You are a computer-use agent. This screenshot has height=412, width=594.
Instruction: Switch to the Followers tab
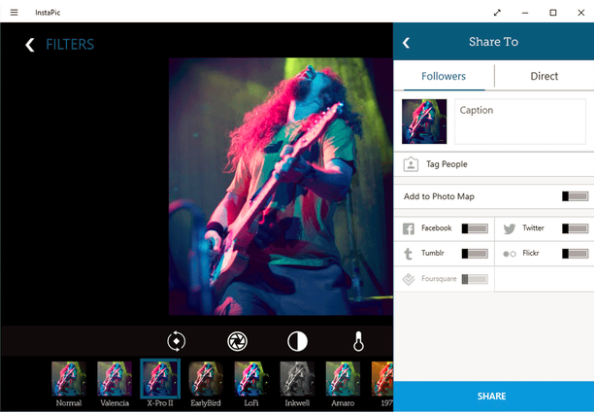[x=444, y=76]
